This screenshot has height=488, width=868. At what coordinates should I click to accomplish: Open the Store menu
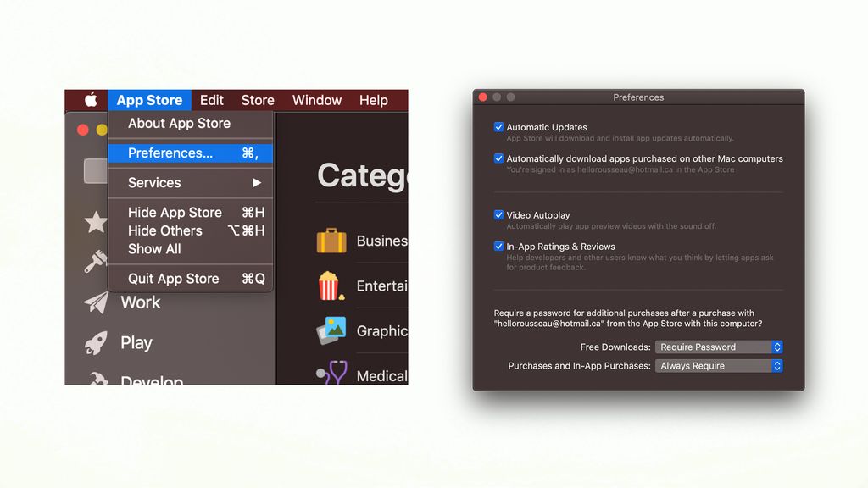[257, 100]
